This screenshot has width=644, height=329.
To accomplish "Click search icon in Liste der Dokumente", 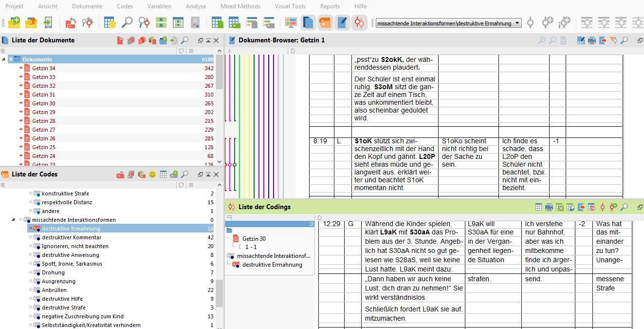I will point(184,40).
